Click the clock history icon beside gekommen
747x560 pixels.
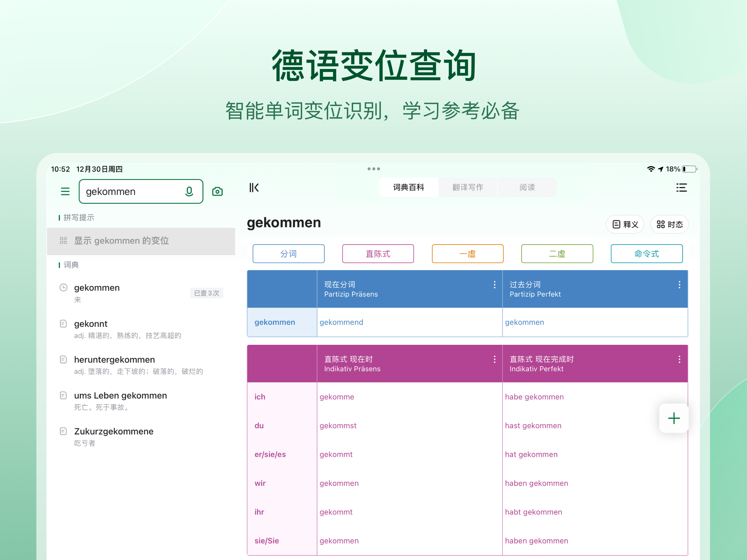point(63,287)
